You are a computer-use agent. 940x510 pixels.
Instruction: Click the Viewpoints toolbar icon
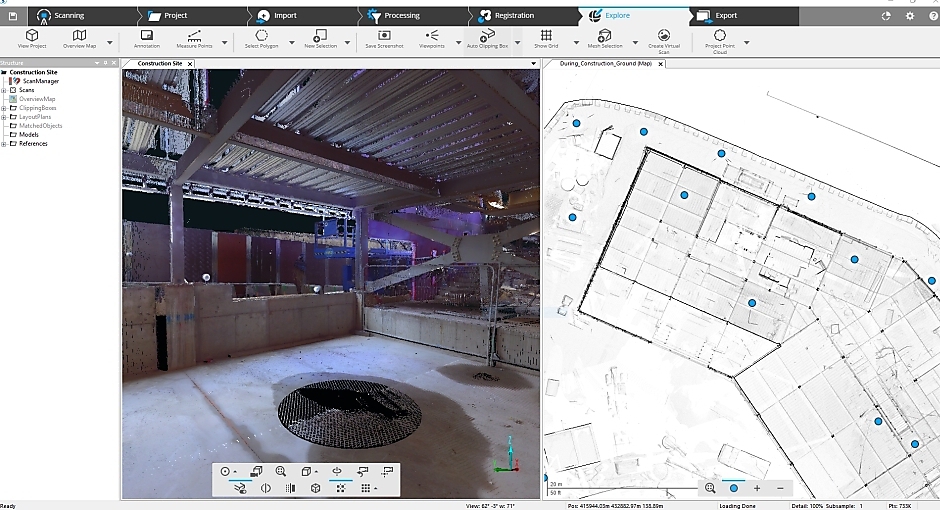click(432, 36)
